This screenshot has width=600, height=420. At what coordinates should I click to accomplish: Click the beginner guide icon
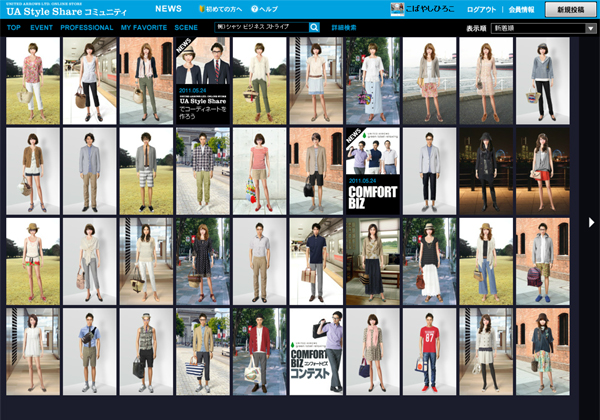pyautogui.click(x=201, y=9)
